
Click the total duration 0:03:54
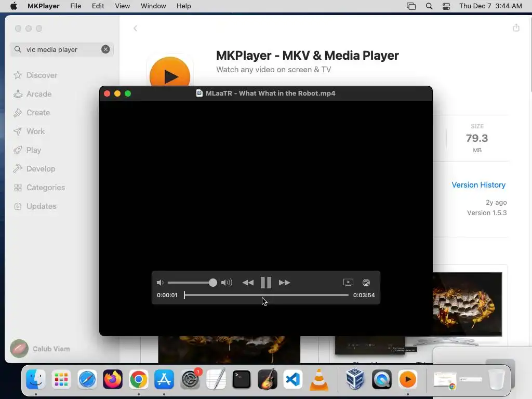pos(364,295)
